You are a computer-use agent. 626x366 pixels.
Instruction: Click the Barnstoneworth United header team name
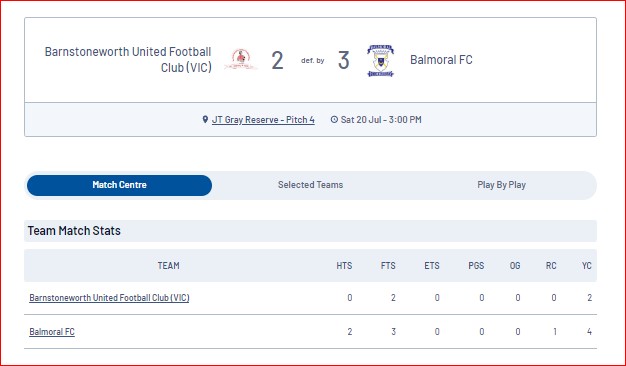tap(128, 59)
